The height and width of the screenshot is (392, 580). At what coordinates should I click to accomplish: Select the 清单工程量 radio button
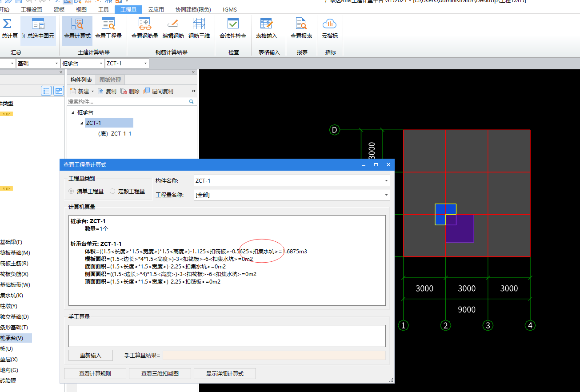[71, 192]
